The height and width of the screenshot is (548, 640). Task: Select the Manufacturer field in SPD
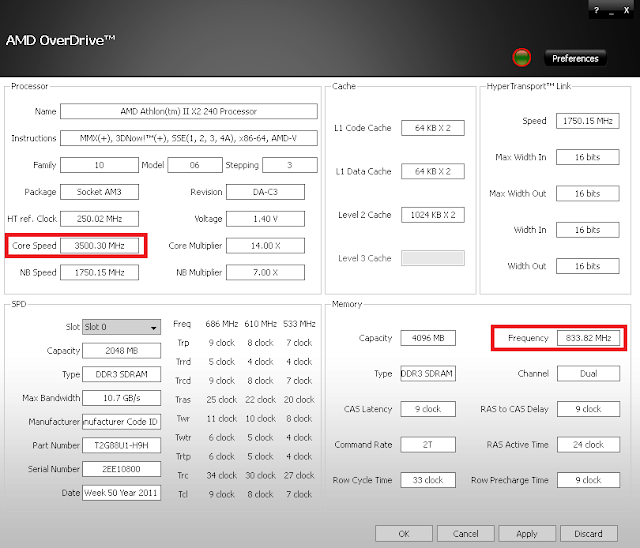pyautogui.click(x=121, y=422)
